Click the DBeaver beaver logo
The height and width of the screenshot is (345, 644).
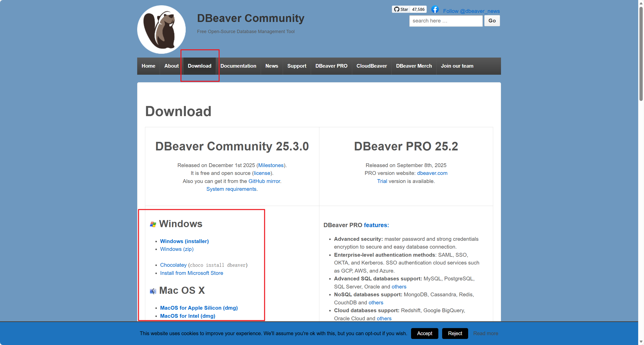point(161,30)
